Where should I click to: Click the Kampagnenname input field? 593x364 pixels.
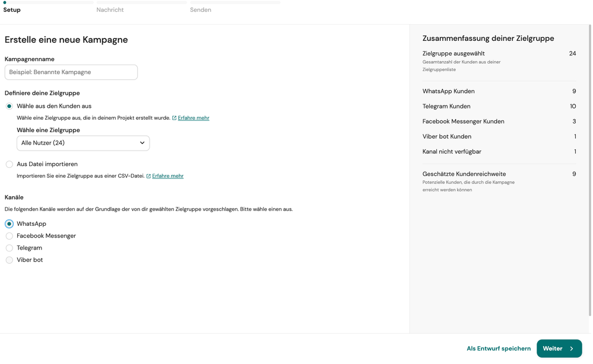pos(71,72)
